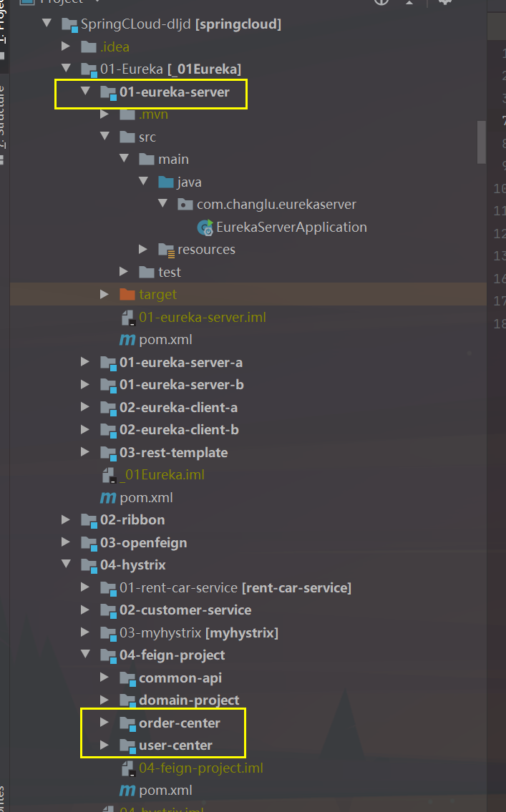Expand 01-eureka-server-a module arrow
The width and height of the screenshot is (506, 812).
85,362
